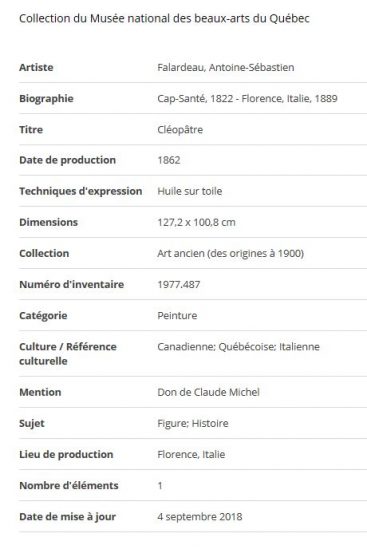This screenshot has height=549, width=367.
Task: Click the Florence, Italie production place
Action: (x=191, y=454)
